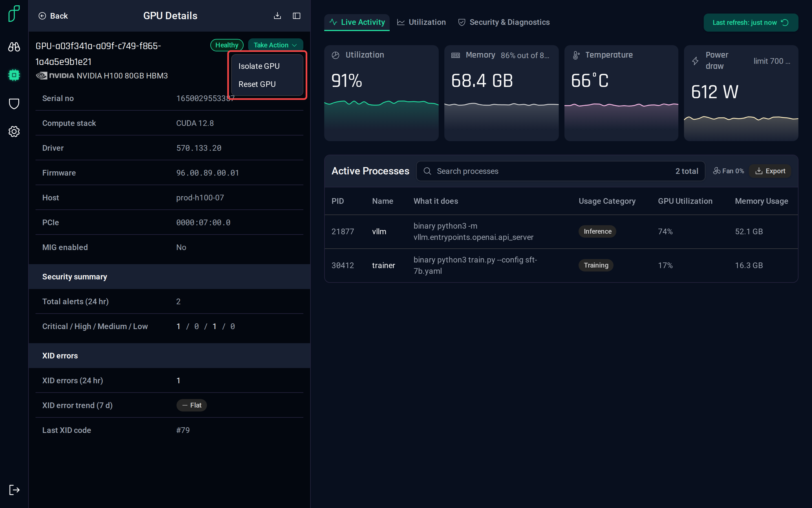812x508 pixels.
Task: Select the vllm process name
Action: point(379,231)
